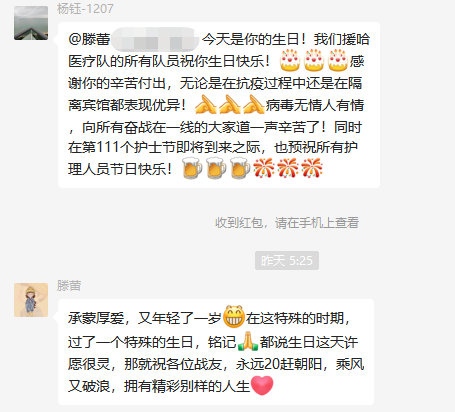This screenshot has height=412, width=455.
Task: Open 滕蕾's cartoon girl avatar
Action: coord(31,300)
